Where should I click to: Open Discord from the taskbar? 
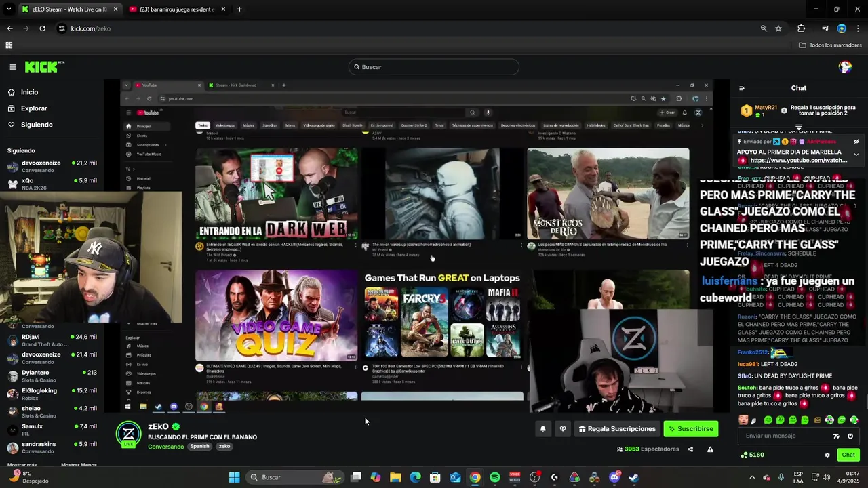tap(614, 477)
